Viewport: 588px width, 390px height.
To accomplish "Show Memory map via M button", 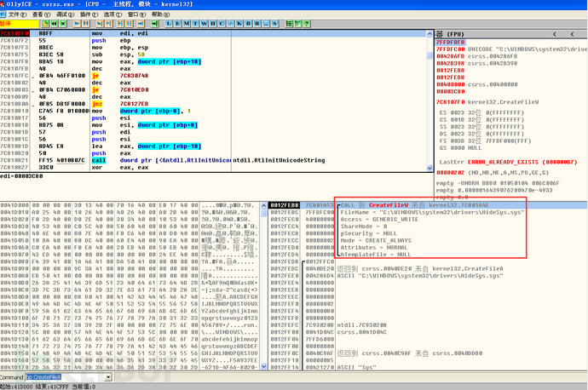I will tap(187, 24).
